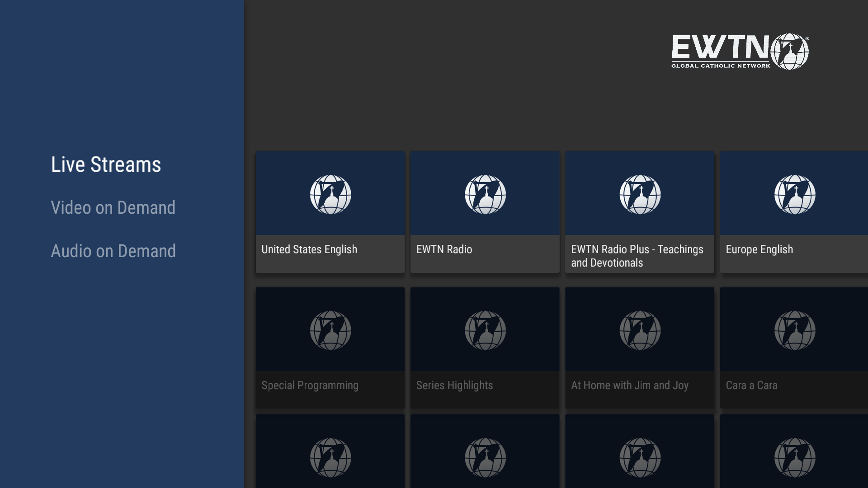Select Video on Demand in sidebar

click(113, 208)
